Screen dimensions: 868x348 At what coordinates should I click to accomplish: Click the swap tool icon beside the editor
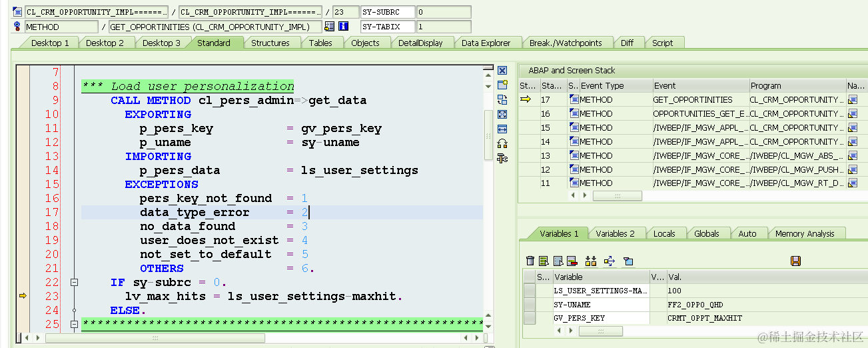point(502,99)
